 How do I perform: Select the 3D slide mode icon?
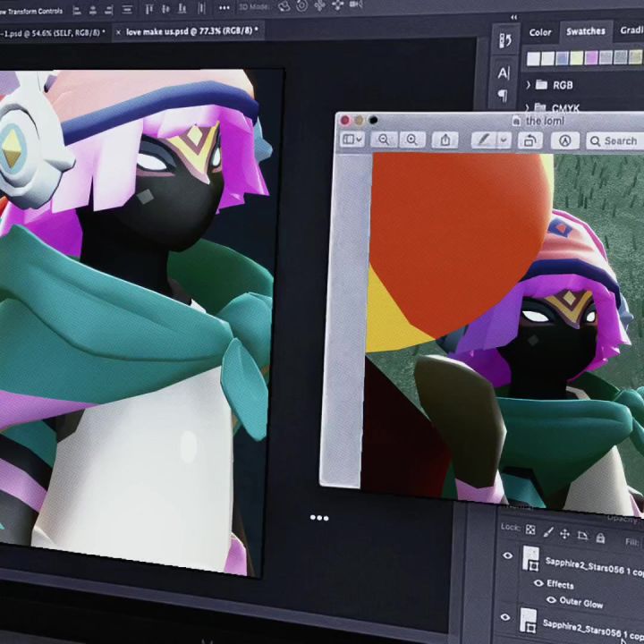click(x=337, y=5)
